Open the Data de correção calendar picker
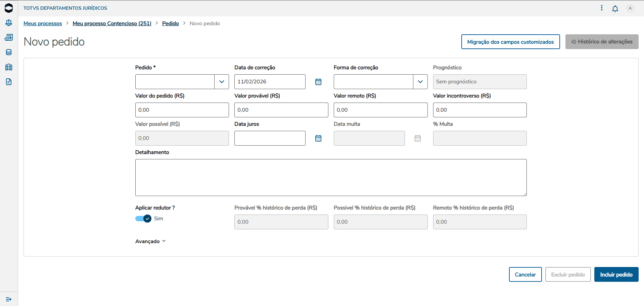This screenshot has width=644, height=306. (318, 82)
